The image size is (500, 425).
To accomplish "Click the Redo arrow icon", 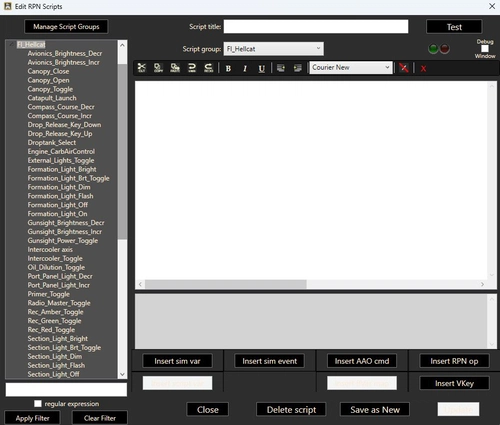I will 209,68.
